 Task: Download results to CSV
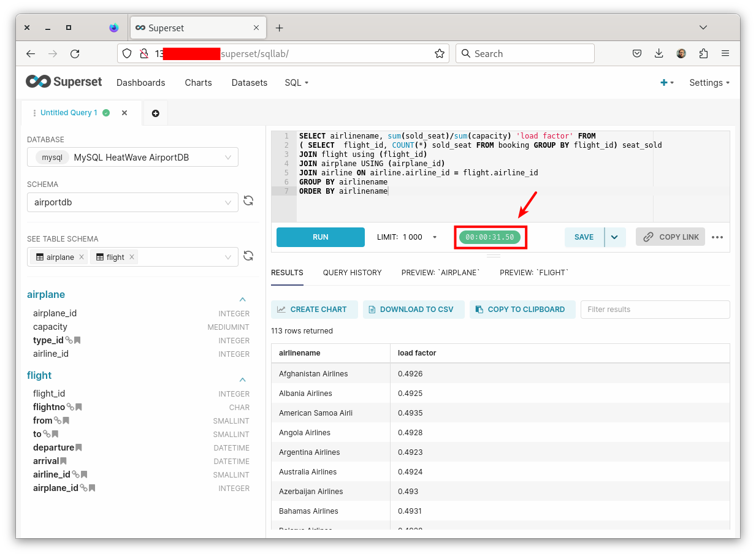414,310
